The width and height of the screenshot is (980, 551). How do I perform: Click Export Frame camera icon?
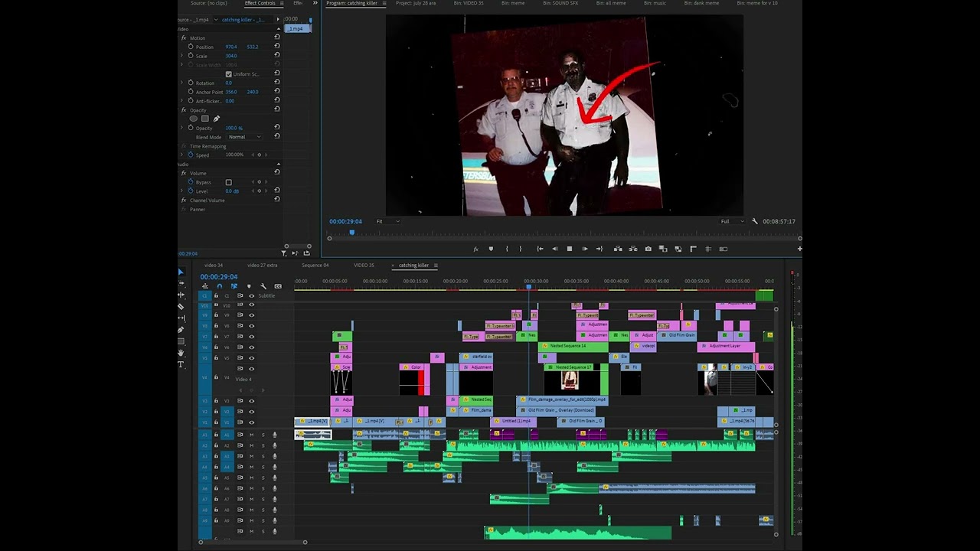click(648, 249)
